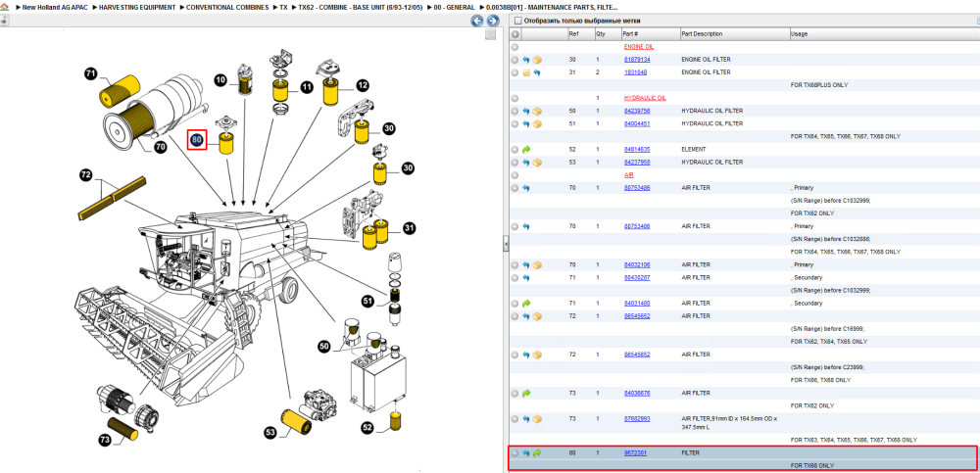Click blue reply arrow for part 1931048
Screen dimensions: 980x473
[537, 72]
